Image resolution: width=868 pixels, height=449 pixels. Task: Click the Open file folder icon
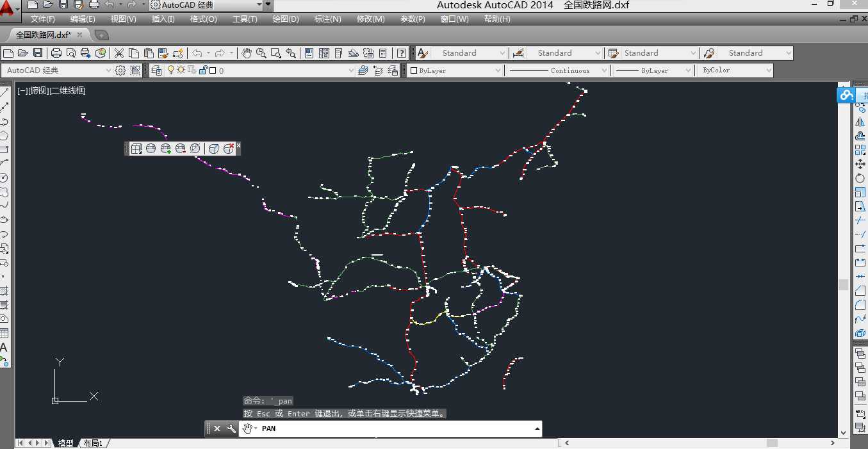point(23,53)
